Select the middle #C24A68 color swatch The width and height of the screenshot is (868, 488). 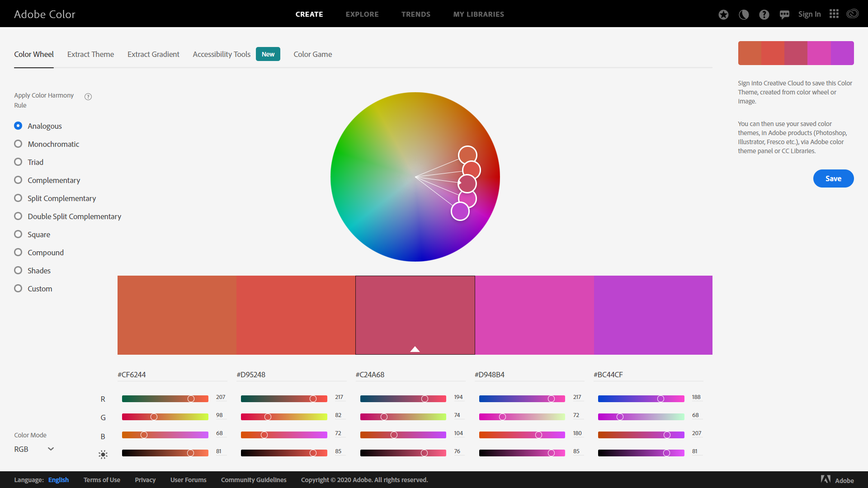coord(415,315)
